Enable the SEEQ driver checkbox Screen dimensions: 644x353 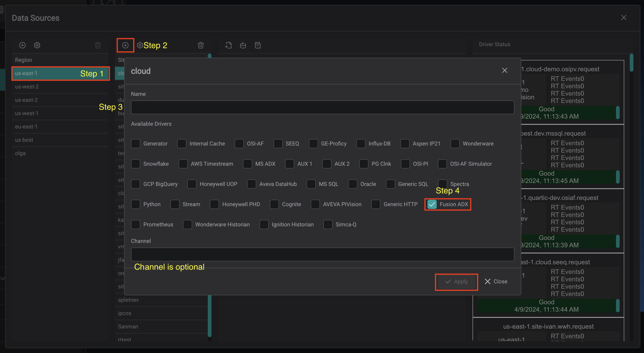tap(278, 144)
